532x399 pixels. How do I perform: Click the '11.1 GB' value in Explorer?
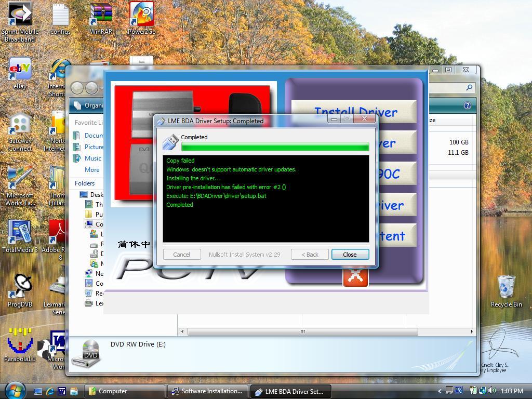458,152
